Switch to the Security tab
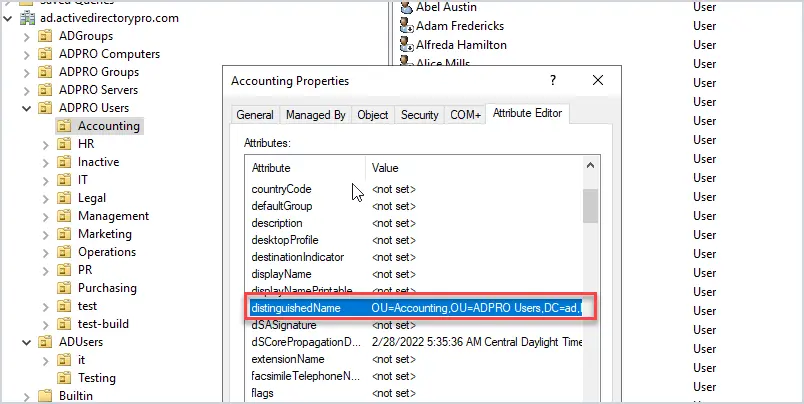This screenshot has width=804, height=404. point(419,115)
